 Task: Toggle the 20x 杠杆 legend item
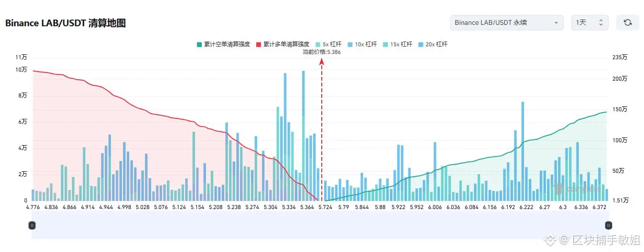coord(433,44)
